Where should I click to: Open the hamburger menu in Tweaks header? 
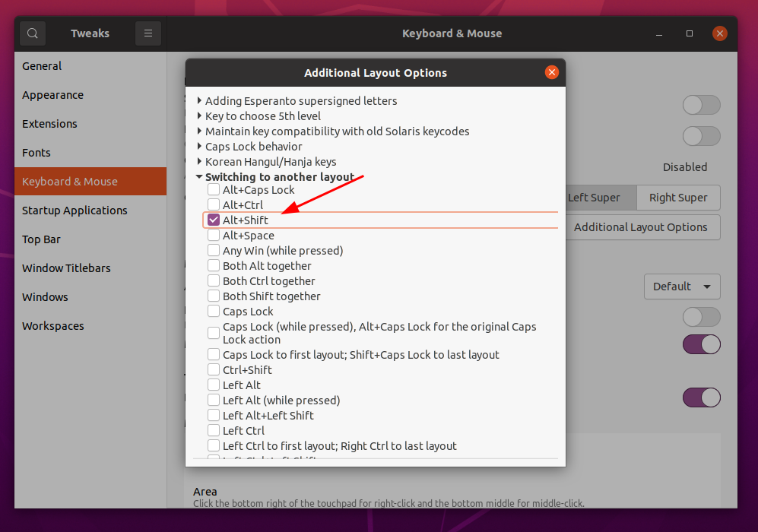(x=148, y=33)
